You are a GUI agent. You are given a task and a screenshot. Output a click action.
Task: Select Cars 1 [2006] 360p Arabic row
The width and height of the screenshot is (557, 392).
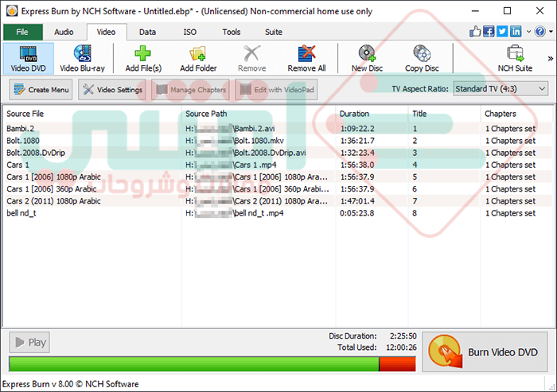point(278,189)
